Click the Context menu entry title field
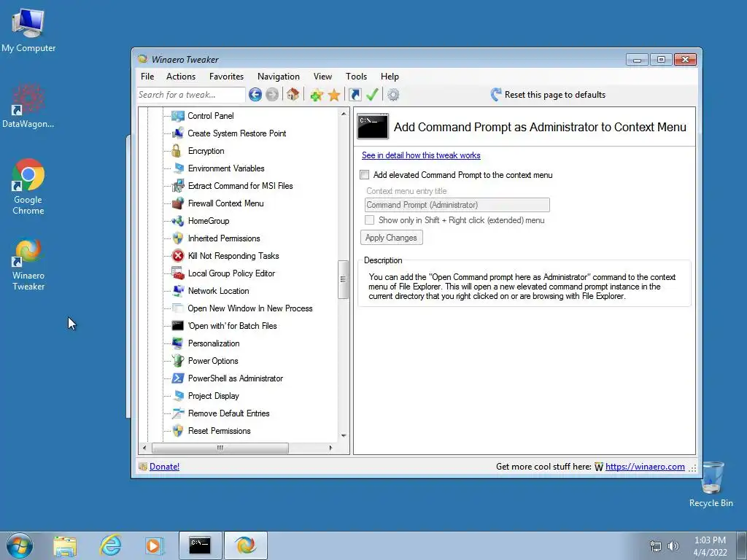 457,205
